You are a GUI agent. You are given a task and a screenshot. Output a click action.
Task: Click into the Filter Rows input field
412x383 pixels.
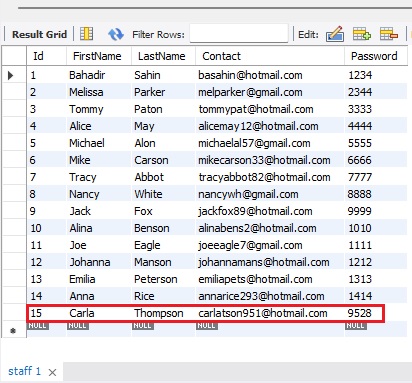239,34
